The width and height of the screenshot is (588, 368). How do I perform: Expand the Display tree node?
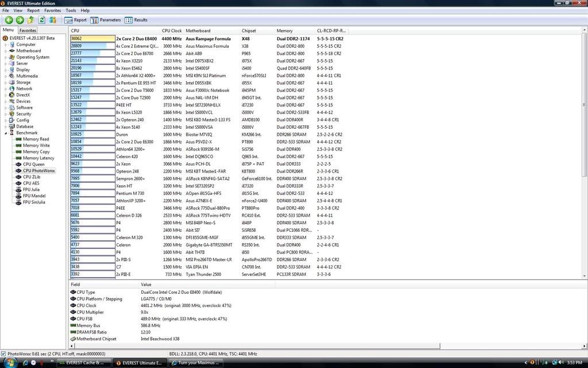pos(6,70)
